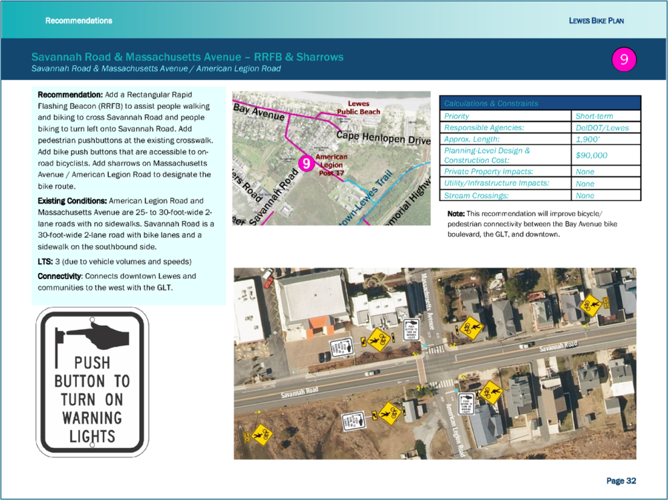The height and width of the screenshot is (500, 668).
Task: Click the 'Utility/Infrastructure Impacts:' cell
Action: [x=505, y=183]
